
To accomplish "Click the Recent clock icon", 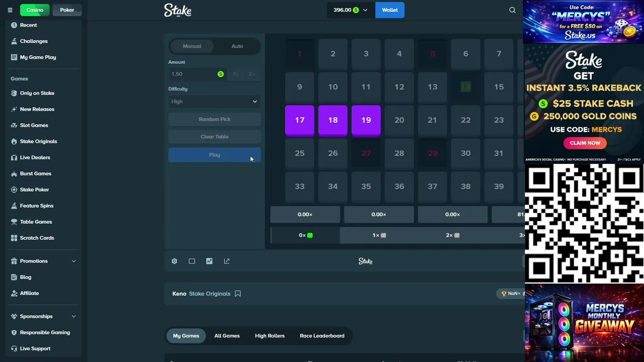I will tap(14, 25).
